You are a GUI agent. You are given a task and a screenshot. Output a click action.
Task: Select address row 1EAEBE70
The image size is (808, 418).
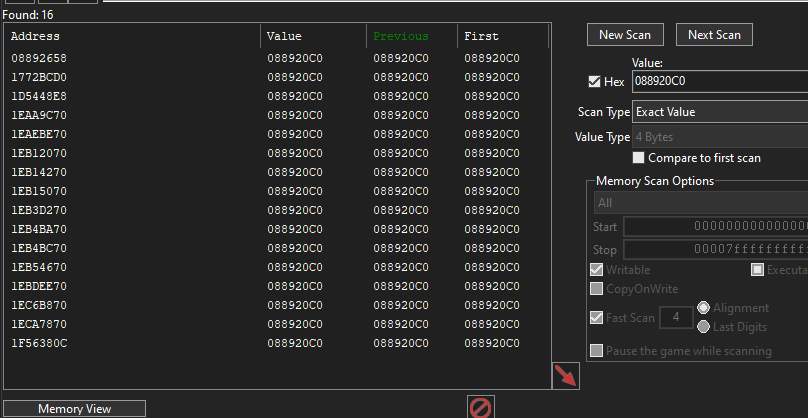pos(277,135)
